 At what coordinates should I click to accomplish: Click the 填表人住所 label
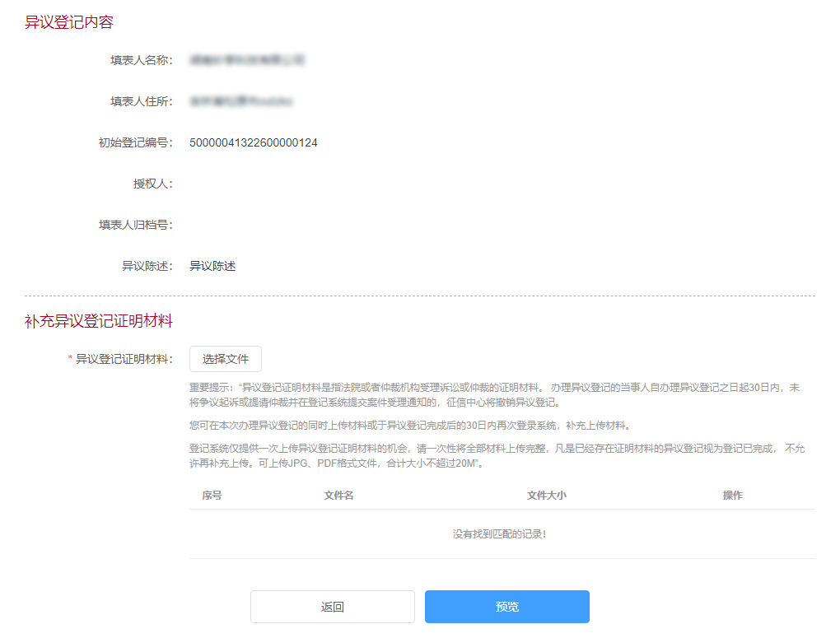click(142, 101)
